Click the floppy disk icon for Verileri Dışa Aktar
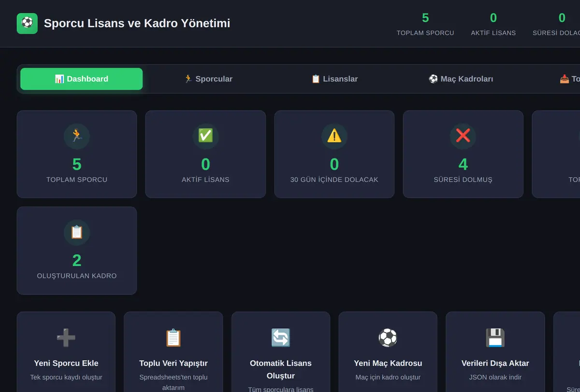This screenshot has height=392, width=580. pos(495,338)
